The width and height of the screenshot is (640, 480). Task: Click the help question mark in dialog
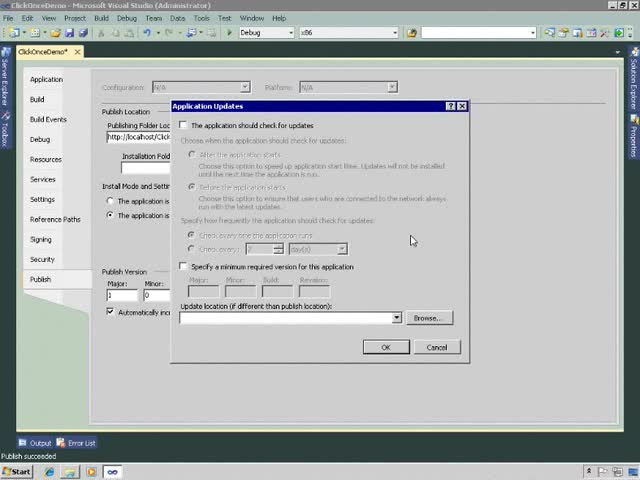450,106
